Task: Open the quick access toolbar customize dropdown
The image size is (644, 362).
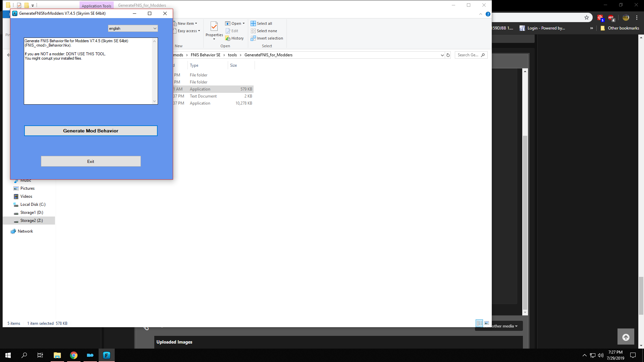Action: [x=33, y=6]
